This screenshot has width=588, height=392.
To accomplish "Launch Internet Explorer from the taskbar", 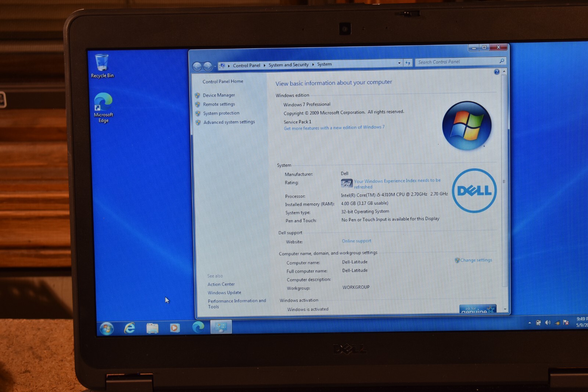I will pyautogui.click(x=129, y=327).
